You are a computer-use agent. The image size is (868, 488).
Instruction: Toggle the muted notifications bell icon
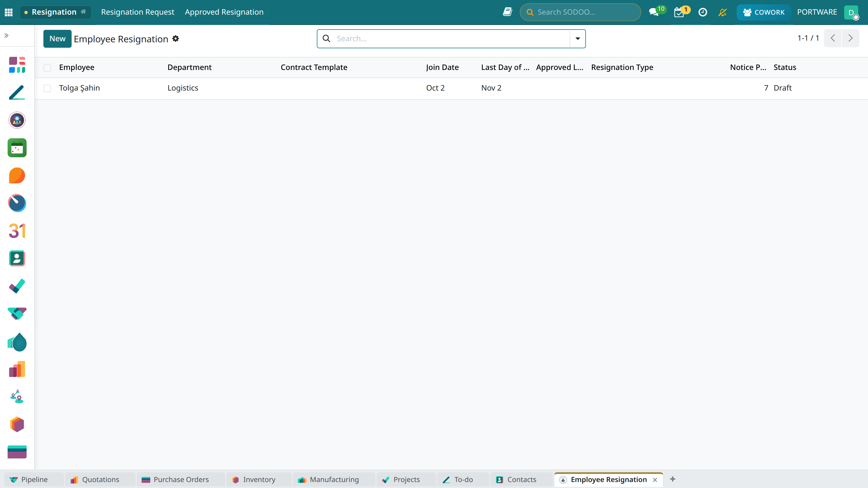tap(722, 12)
